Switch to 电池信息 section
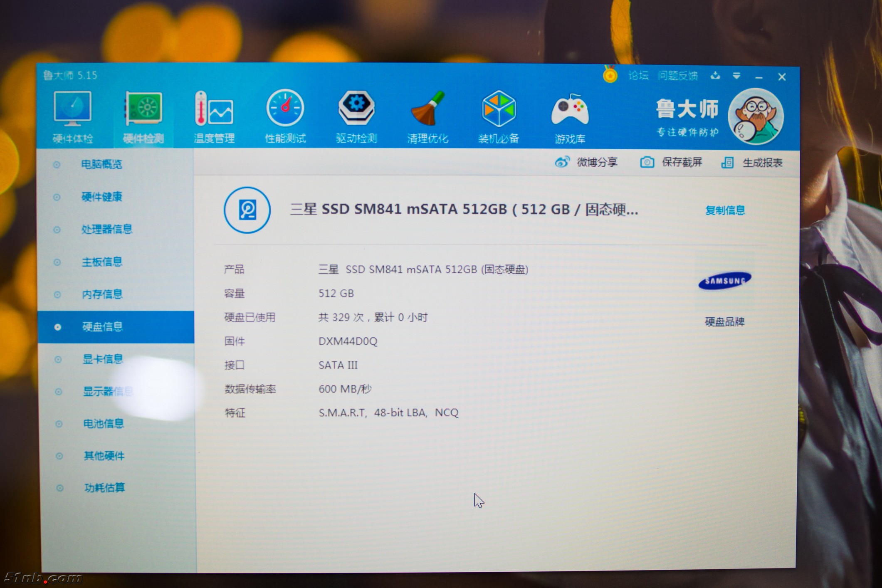 pos(104,424)
